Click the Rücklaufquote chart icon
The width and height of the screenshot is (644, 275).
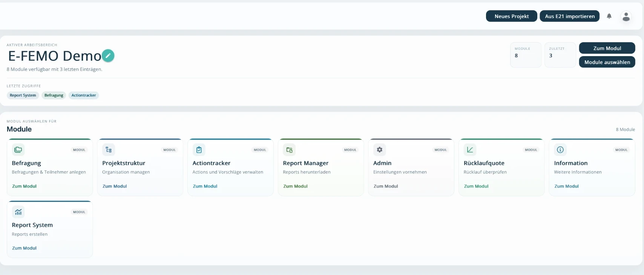click(470, 150)
